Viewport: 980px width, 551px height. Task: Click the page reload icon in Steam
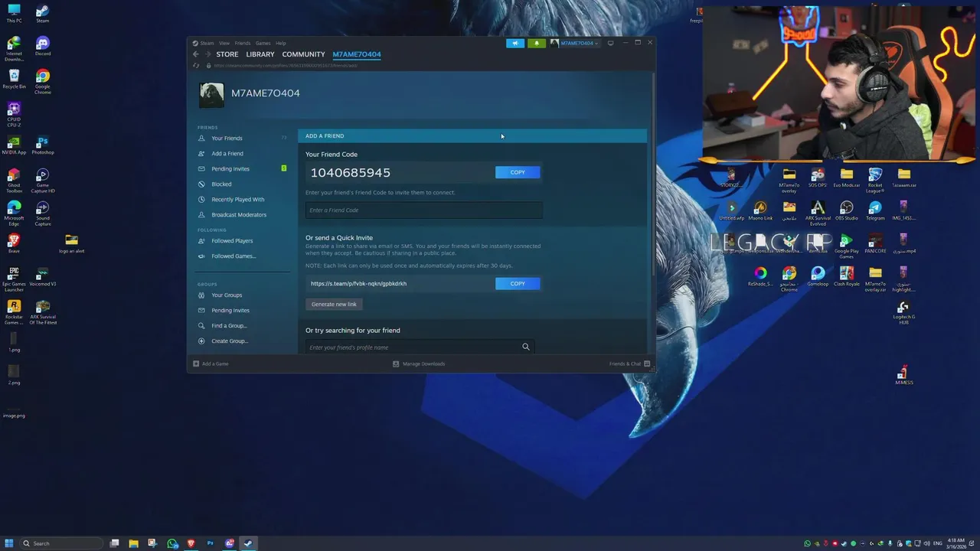[x=197, y=66]
